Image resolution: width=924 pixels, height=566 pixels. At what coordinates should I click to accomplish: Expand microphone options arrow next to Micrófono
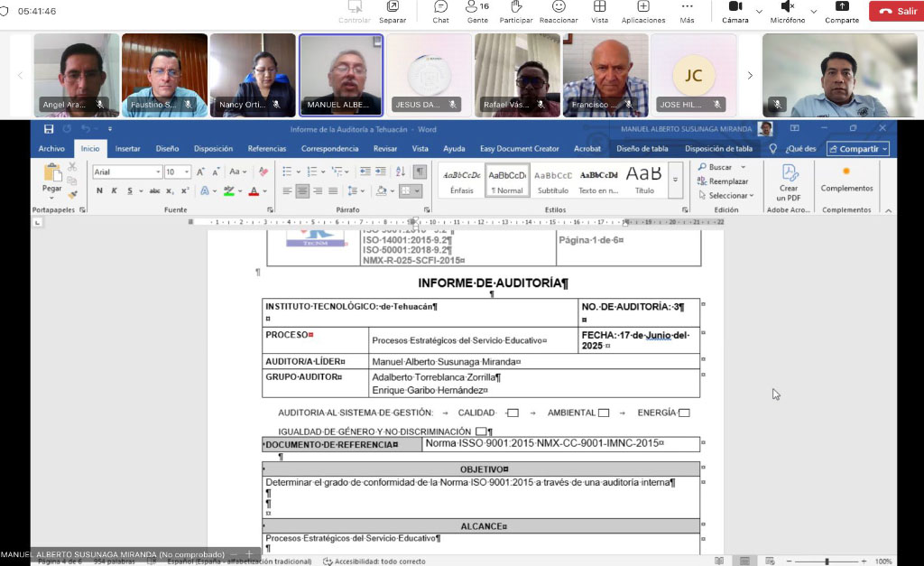click(813, 11)
